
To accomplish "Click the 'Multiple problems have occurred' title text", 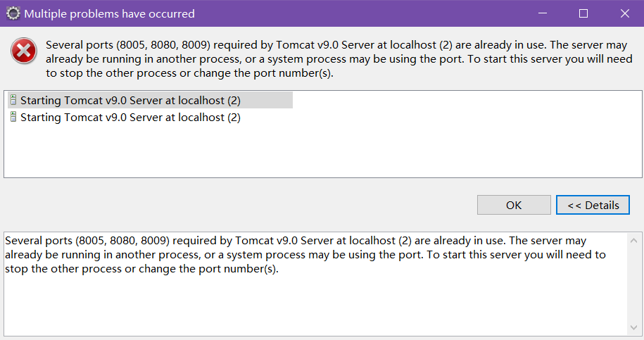I will (109, 13).
